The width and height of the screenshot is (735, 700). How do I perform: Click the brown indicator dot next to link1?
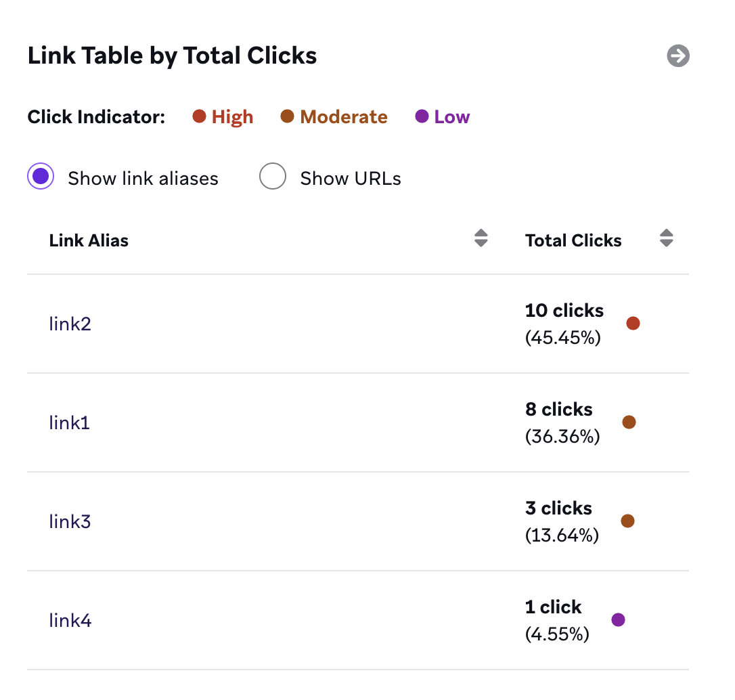tap(629, 422)
